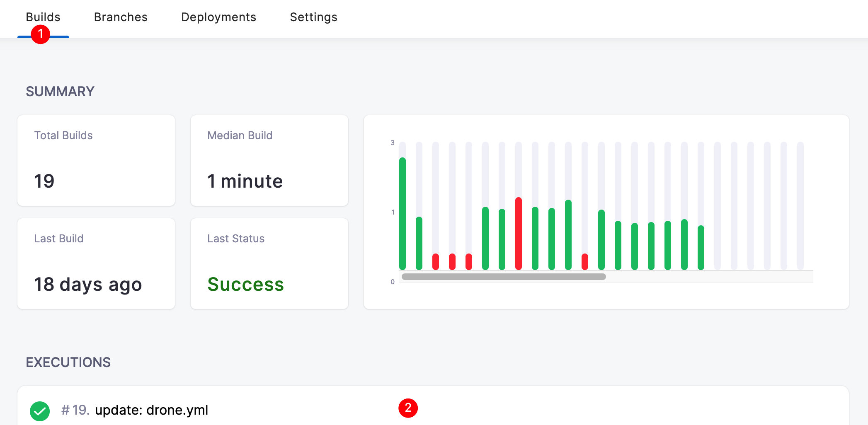Select the rightmost green bar in the chart

(x=701, y=248)
